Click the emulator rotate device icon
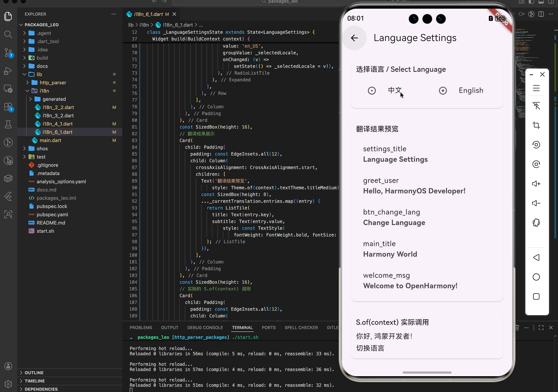The width and height of the screenshot is (558, 392). click(x=536, y=223)
